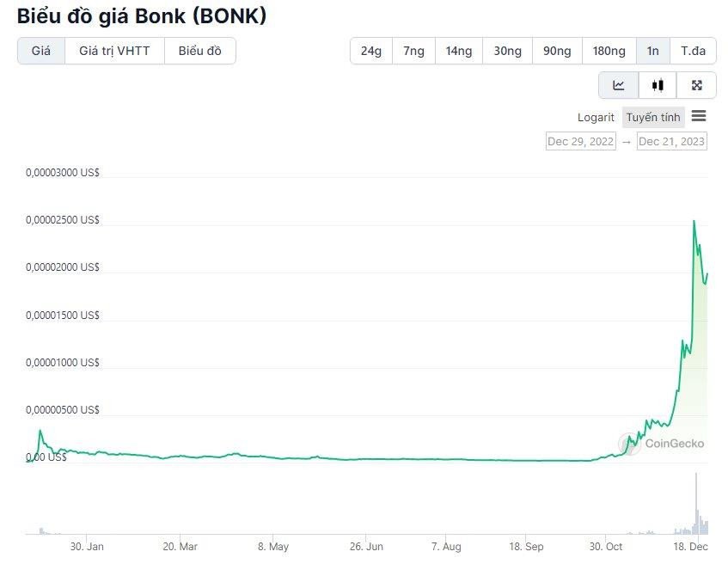Select the 7ng time range

(413, 51)
